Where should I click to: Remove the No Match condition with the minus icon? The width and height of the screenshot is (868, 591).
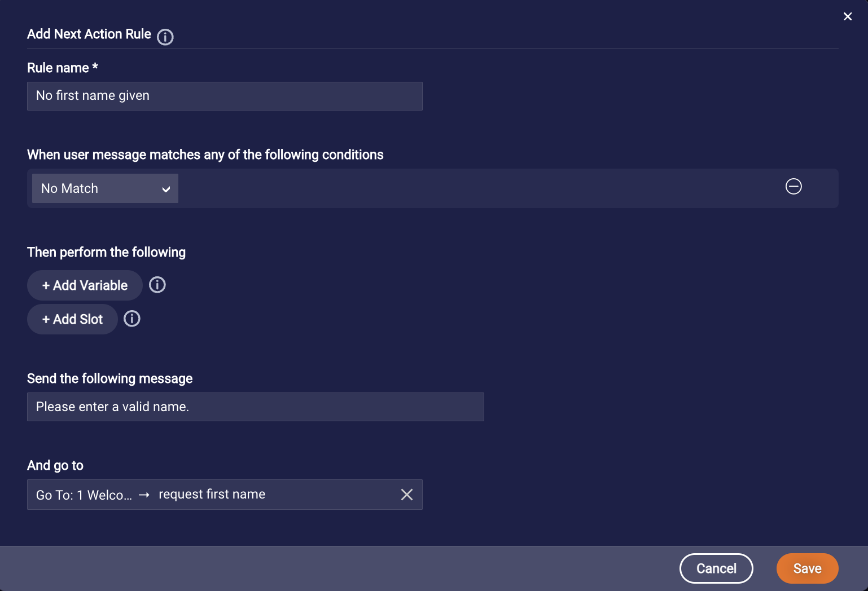(794, 186)
